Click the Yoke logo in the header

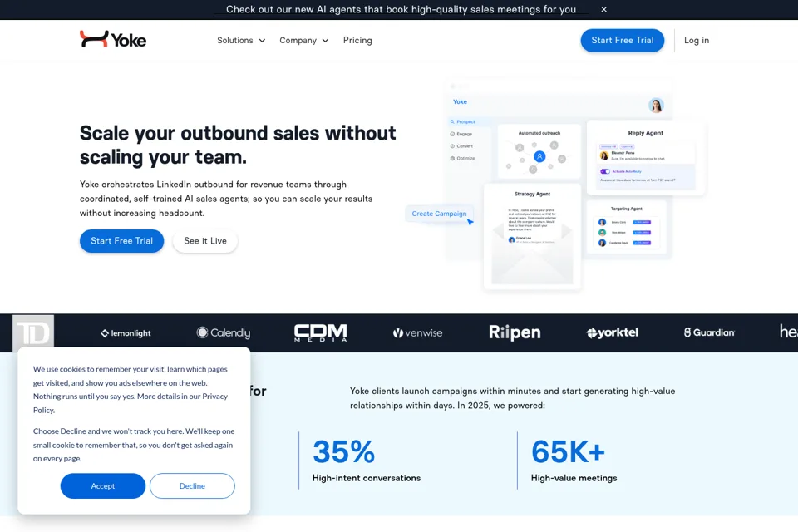pyautogui.click(x=113, y=39)
